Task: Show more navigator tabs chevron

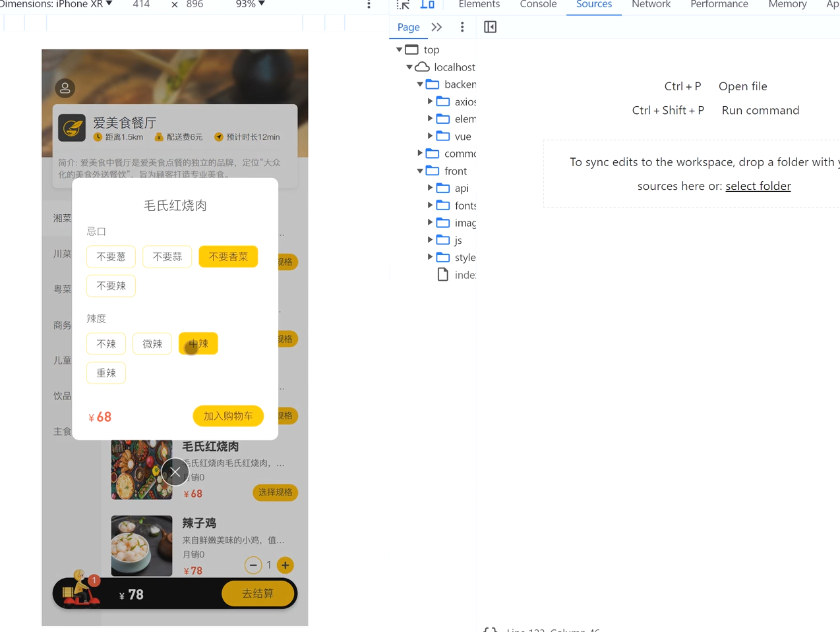Action: point(436,27)
